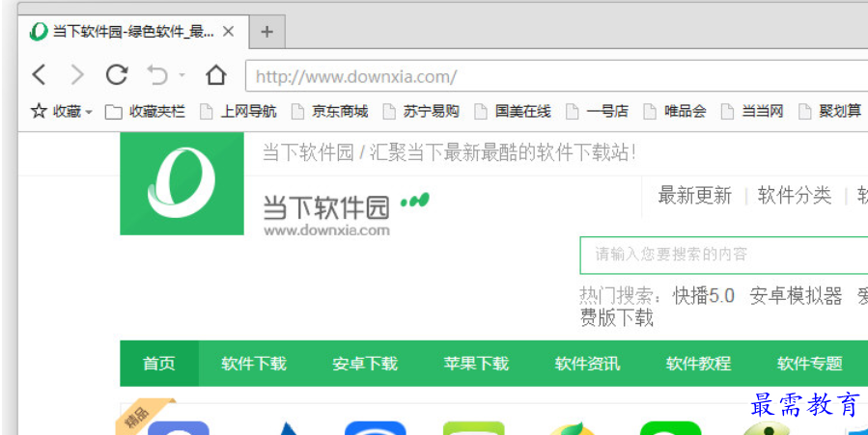Click the green 当下软件园 logo

182,183
